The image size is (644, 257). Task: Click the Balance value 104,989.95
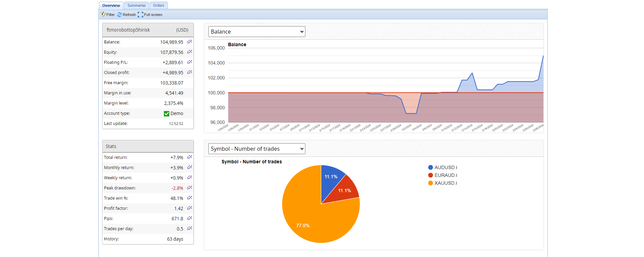tap(172, 42)
